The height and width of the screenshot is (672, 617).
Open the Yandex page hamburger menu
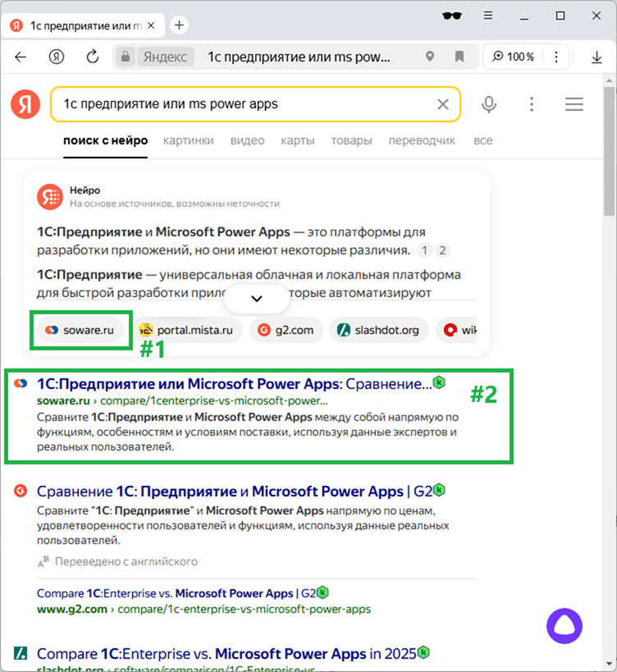[574, 104]
